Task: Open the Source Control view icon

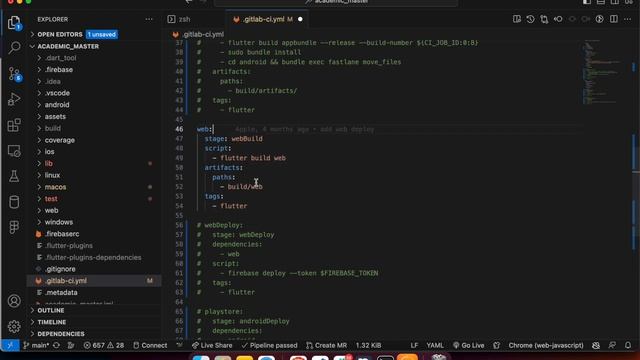Action: (x=14, y=73)
